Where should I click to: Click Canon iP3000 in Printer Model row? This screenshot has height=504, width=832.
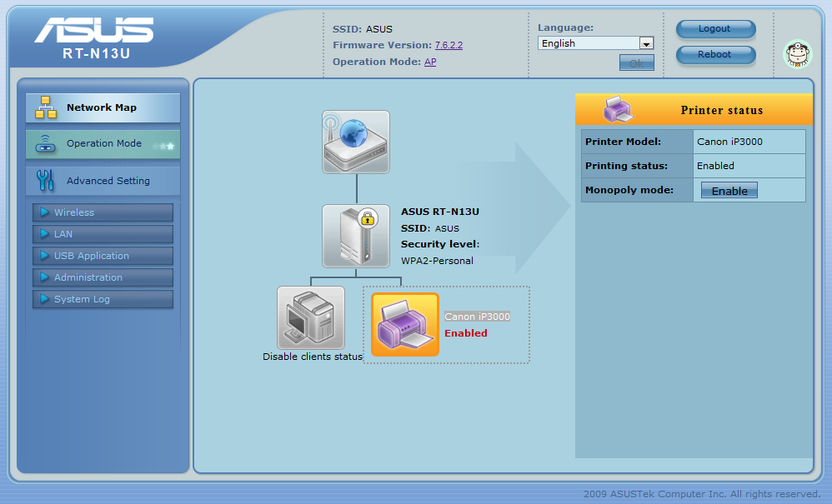point(729,142)
